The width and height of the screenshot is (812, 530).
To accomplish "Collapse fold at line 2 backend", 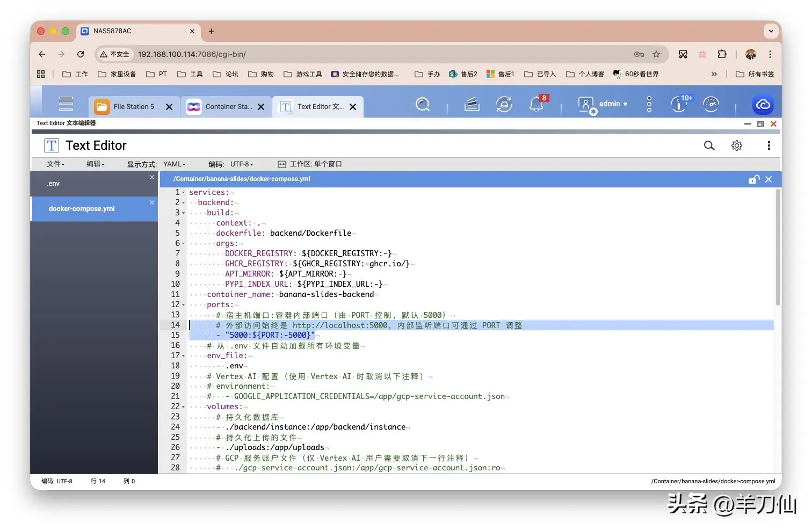I will pyautogui.click(x=183, y=203).
